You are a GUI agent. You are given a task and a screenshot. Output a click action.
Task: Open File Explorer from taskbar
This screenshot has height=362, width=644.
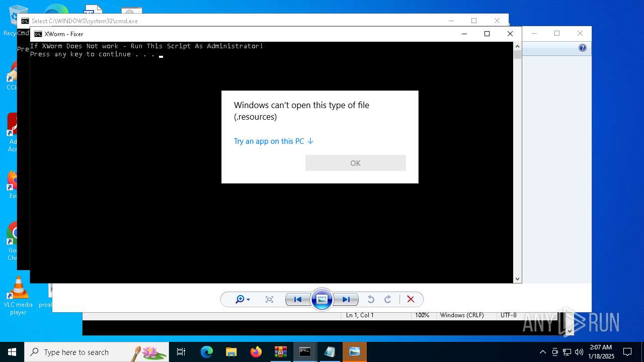pyautogui.click(x=231, y=352)
